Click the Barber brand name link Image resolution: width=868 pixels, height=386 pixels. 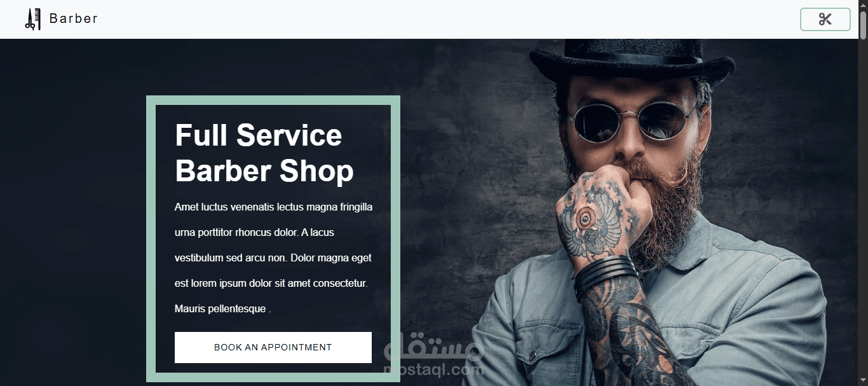[74, 18]
